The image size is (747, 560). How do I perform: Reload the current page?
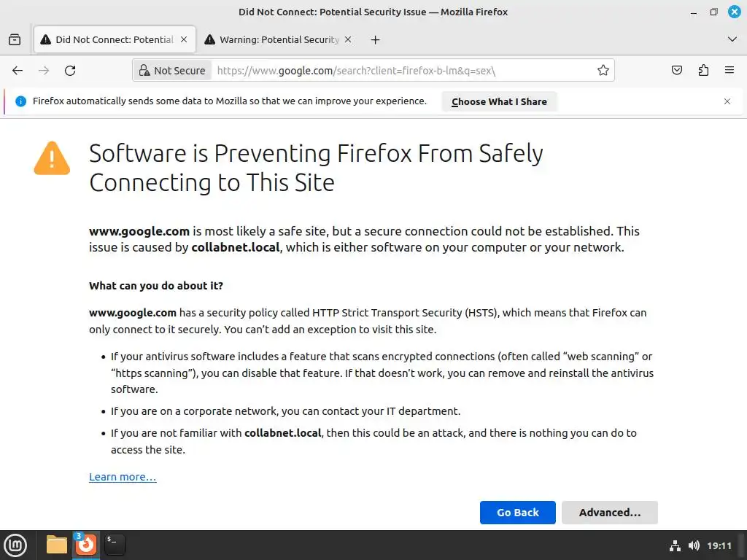coord(70,71)
